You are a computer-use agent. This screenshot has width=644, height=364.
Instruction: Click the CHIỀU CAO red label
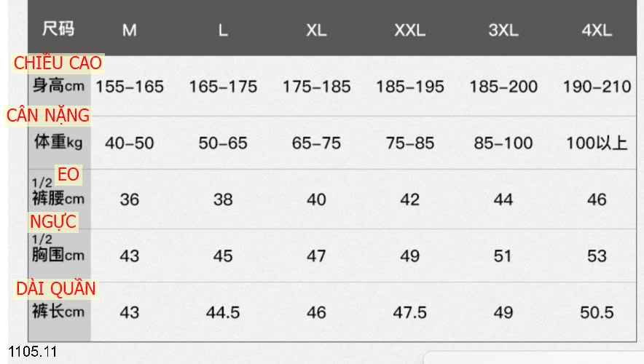pos(58,63)
